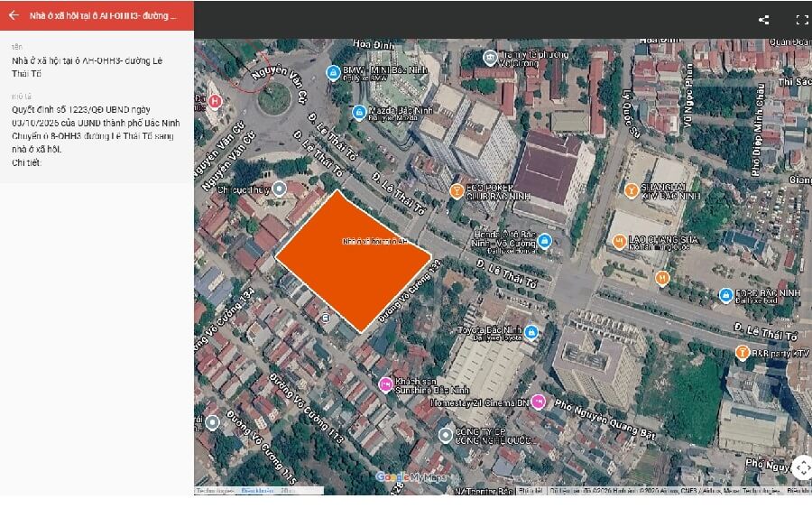Open hospital H marker near roundabout
Image resolution: width=812 pixels, height=508 pixels.
coord(215,101)
